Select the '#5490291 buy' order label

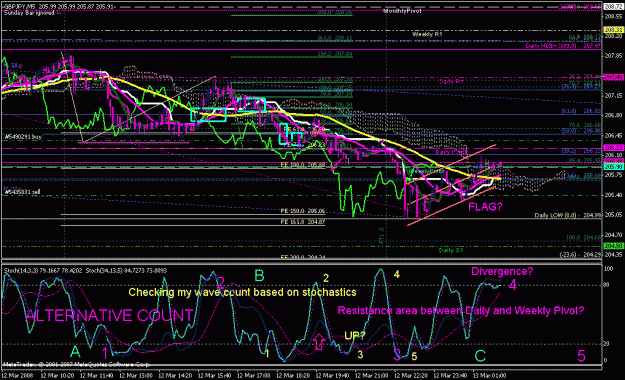[x=23, y=137]
